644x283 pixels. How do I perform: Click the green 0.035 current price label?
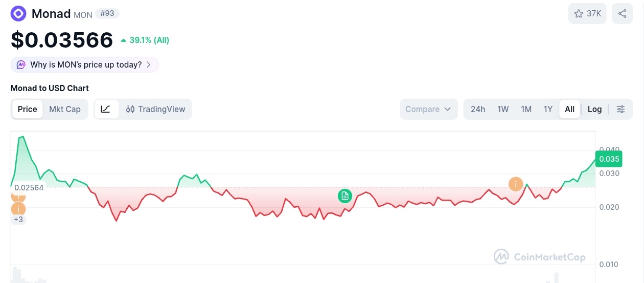(609, 159)
